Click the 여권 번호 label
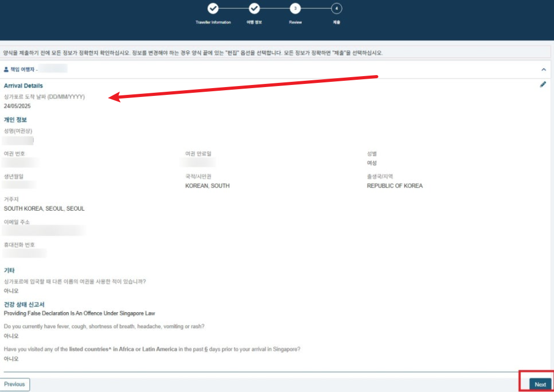The width and height of the screenshot is (554, 392). tap(15, 154)
